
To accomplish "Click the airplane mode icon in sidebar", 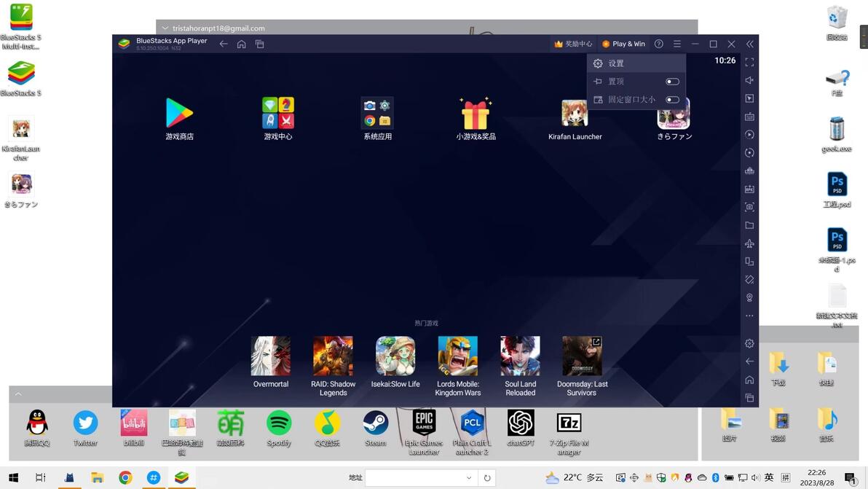I will pos(749,243).
